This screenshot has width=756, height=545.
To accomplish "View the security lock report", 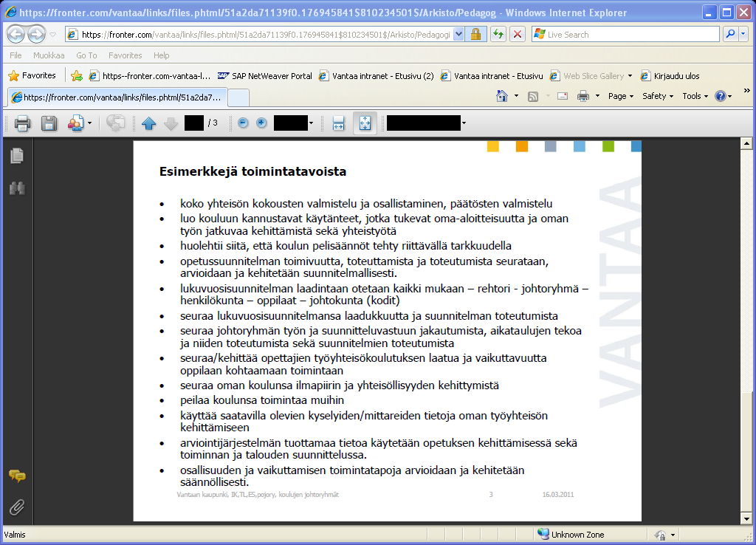I will pyautogui.click(x=476, y=34).
